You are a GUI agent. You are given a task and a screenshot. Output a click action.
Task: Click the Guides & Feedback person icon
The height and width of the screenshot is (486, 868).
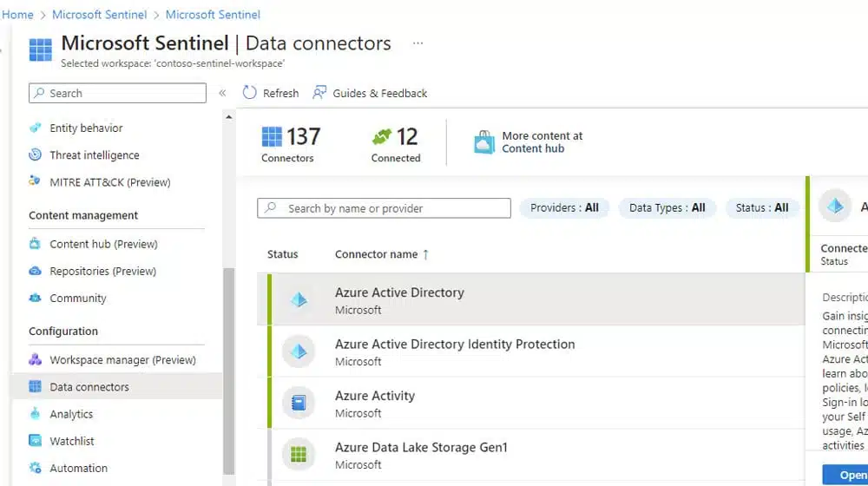tap(319, 93)
